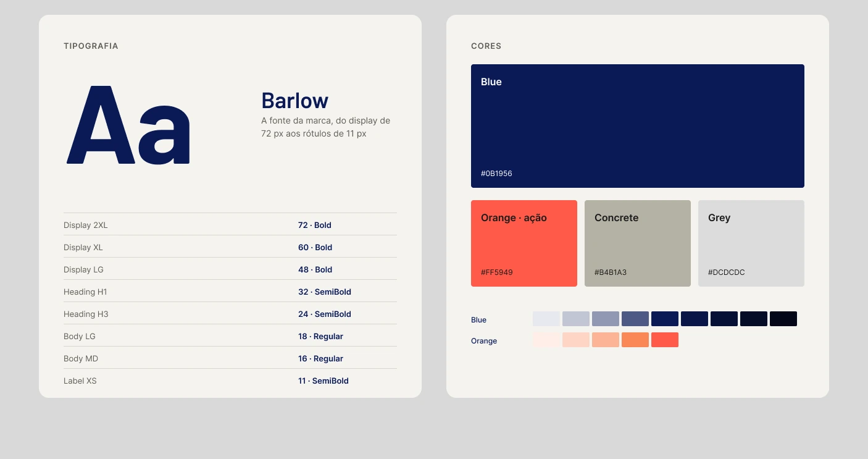Click the '16 · Regular' value
868x459 pixels.
320,359
